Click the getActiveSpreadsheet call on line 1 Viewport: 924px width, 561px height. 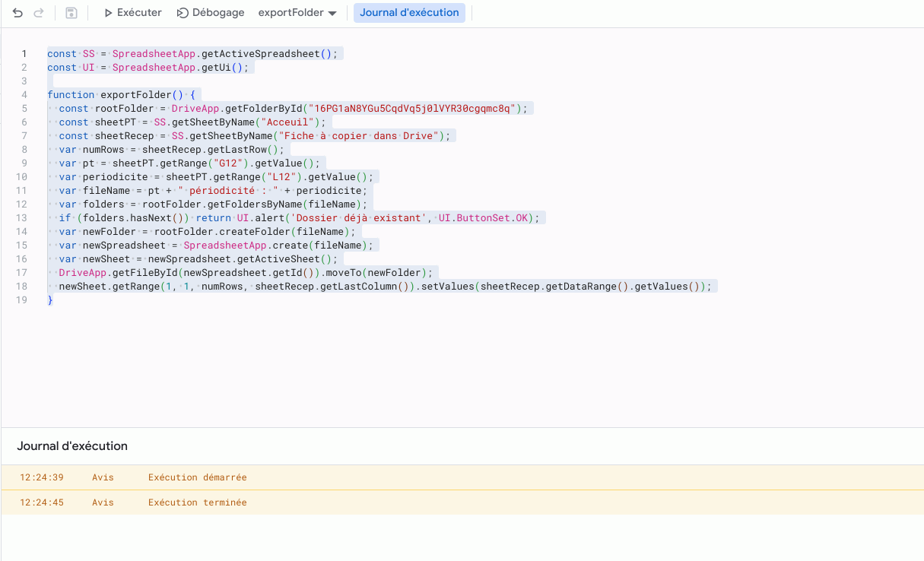[261, 54]
